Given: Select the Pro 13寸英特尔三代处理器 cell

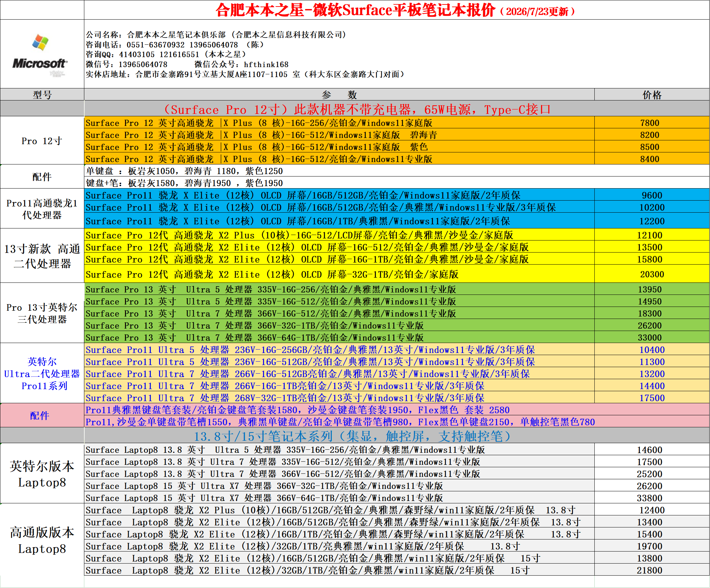Looking at the screenshot, I should coord(42,313).
